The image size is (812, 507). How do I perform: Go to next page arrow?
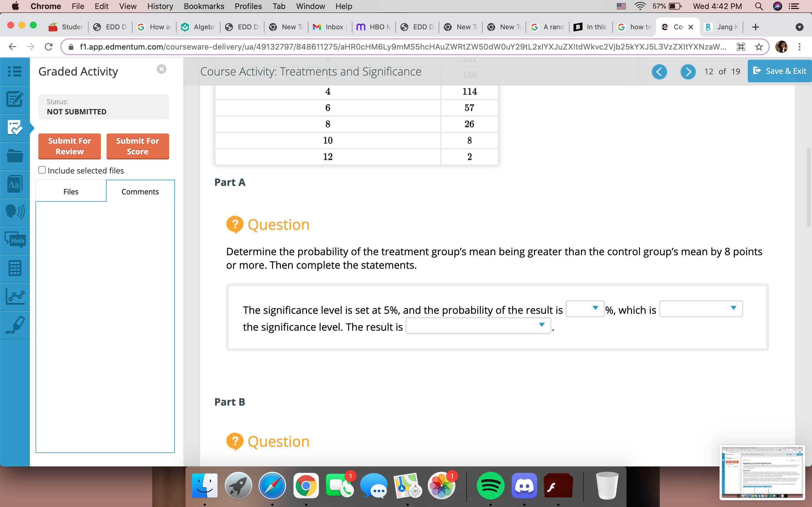click(687, 72)
